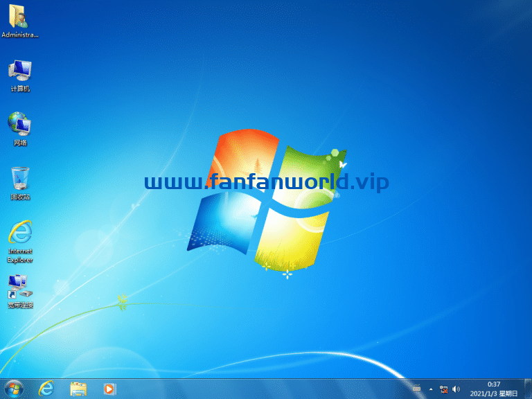Open the disconnected network tray icon
This screenshot has width=532, height=399.
pyautogui.click(x=443, y=389)
